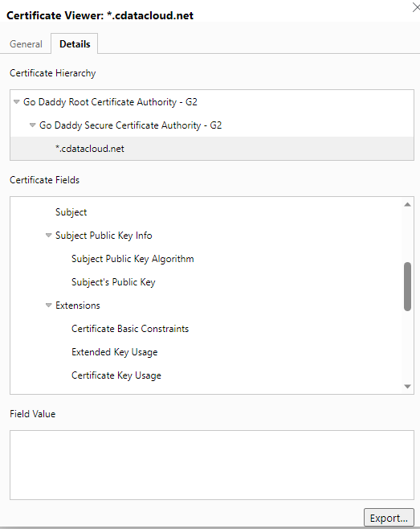The width and height of the screenshot is (420, 529).
Task: Click the scroll up arrow in Certificate Fields
Action: pyautogui.click(x=407, y=204)
